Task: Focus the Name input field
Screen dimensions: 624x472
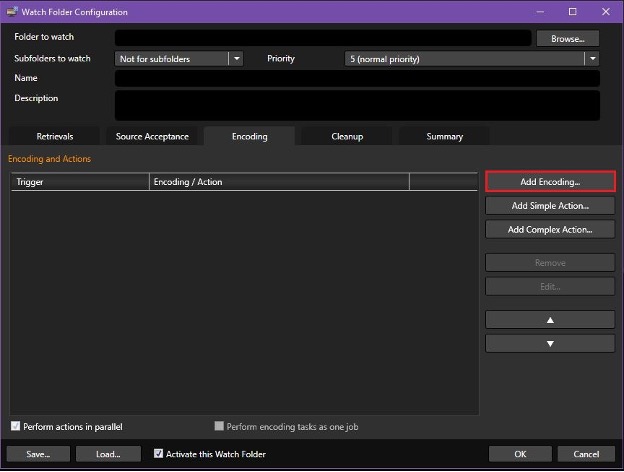Action: [x=357, y=78]
